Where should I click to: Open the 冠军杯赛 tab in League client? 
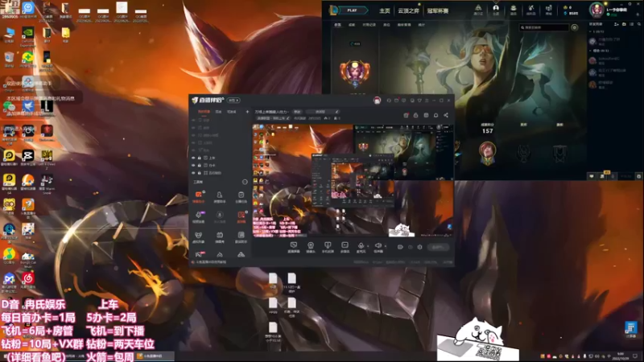click(x=438, y=10)
